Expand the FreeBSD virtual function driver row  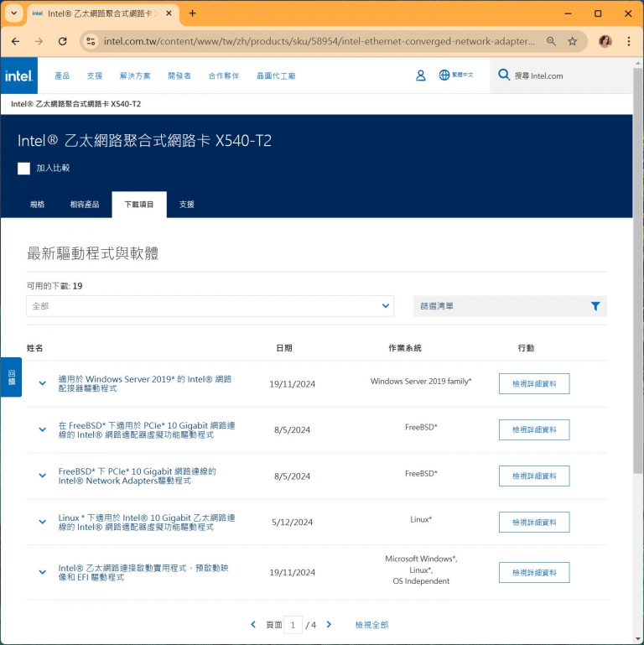click(43, 429)
